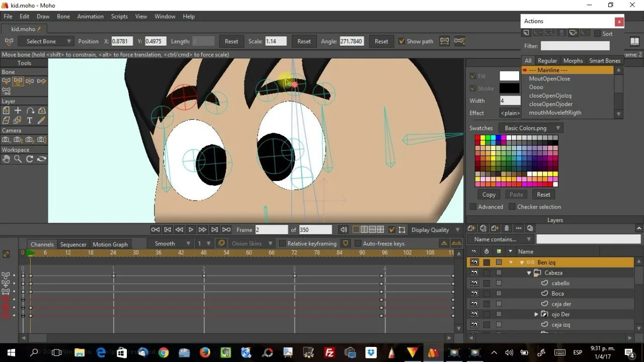Select the MoutOpenClose action
The image size is (644, 362).
pos(549,78)
